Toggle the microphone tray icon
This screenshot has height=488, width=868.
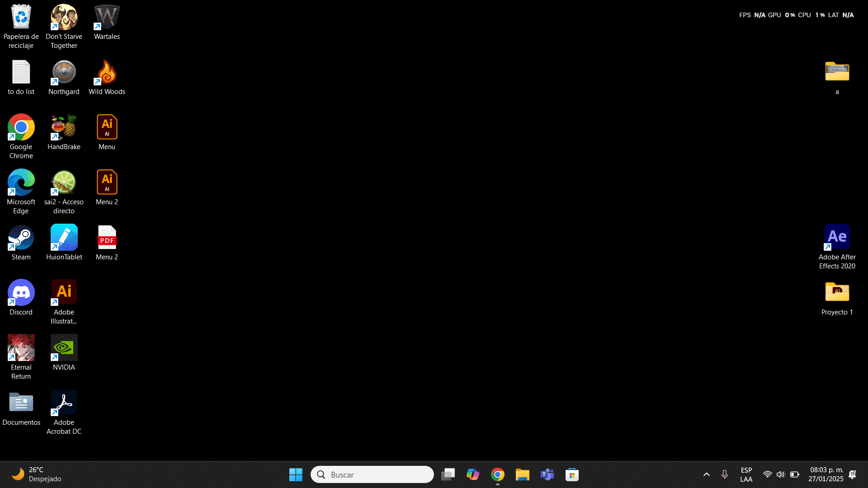[x=725, y=474]
